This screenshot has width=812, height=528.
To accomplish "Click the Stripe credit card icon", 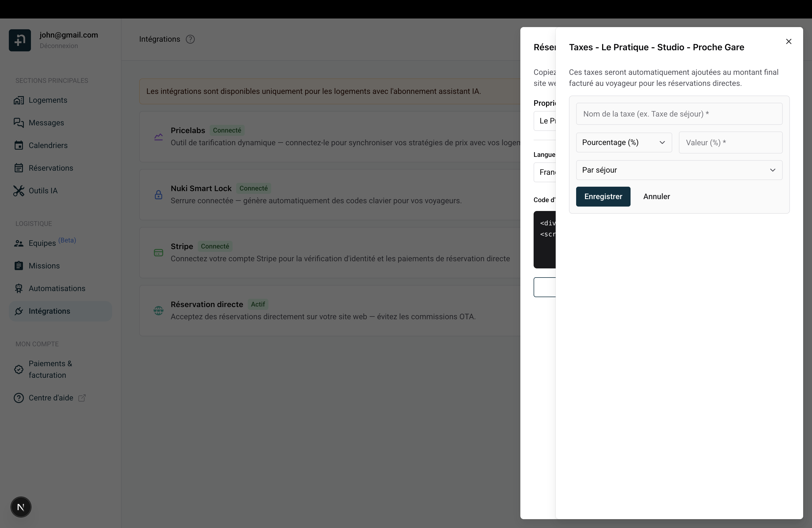I will (x=158, y=253).
